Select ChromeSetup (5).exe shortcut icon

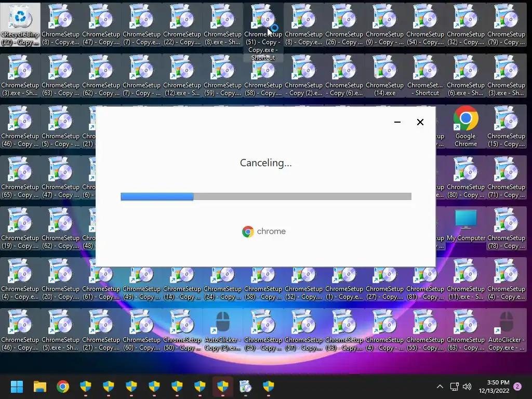60,330
